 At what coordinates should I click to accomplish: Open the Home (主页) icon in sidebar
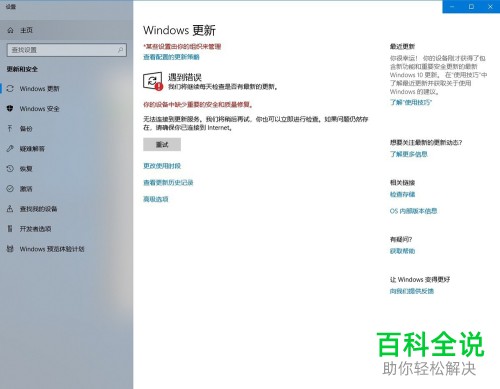tap(10, 30)
